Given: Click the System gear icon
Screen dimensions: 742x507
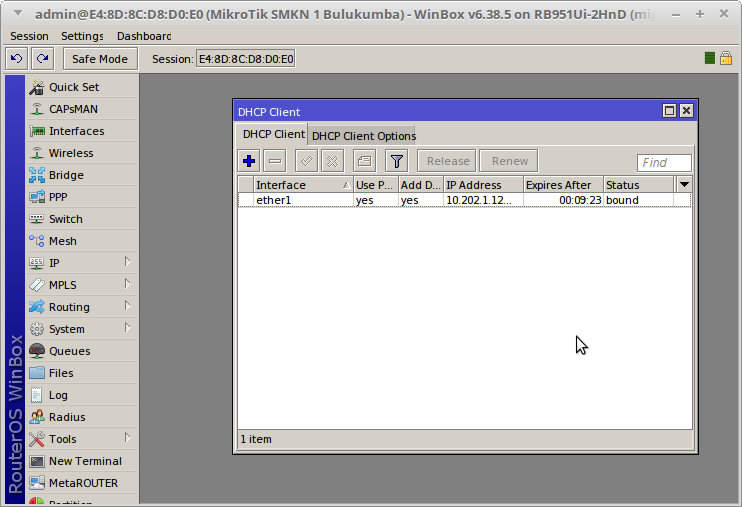Looking at the screenshot, I should coord(36,329).
